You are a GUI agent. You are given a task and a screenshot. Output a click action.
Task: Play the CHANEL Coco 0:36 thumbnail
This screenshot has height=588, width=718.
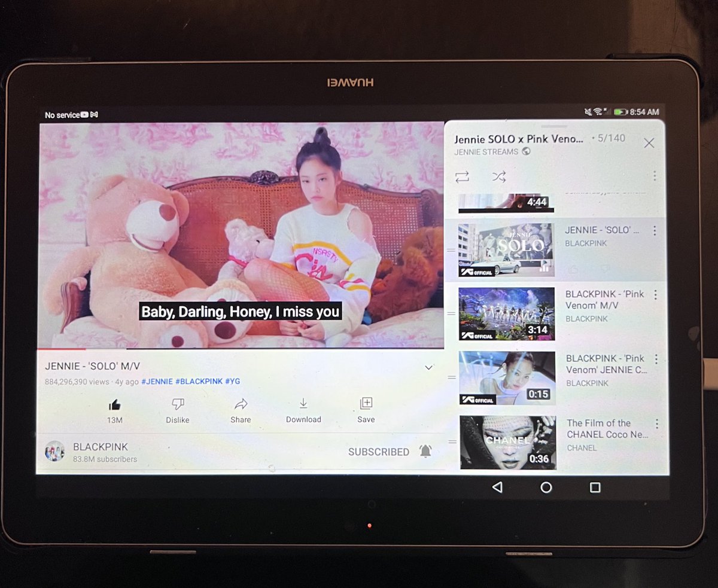click(x=508, y=443)
